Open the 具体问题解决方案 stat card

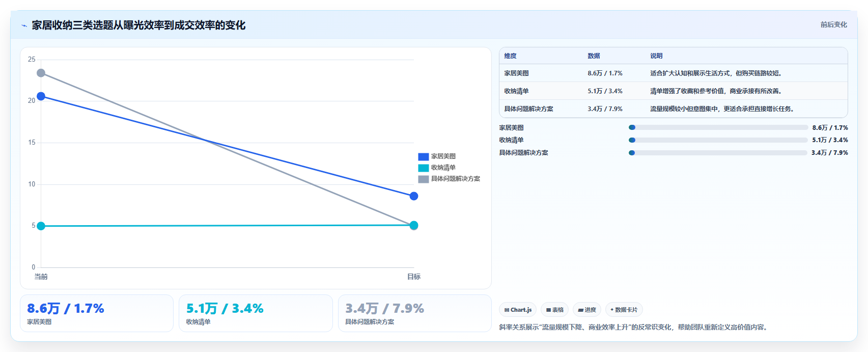tap(415, 313)
